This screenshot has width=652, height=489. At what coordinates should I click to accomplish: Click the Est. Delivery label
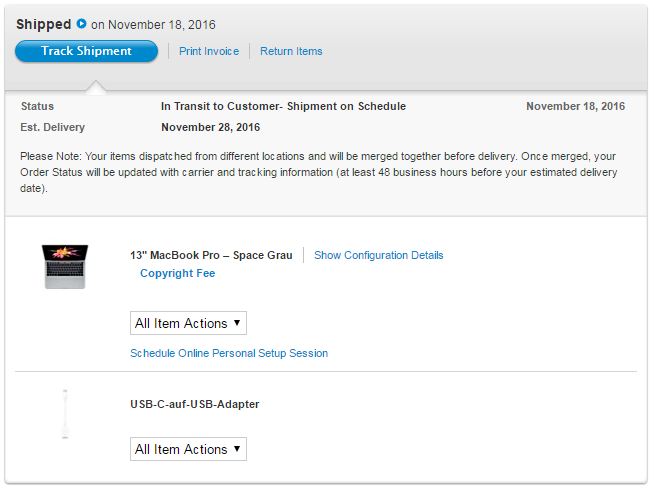(52, 127)
